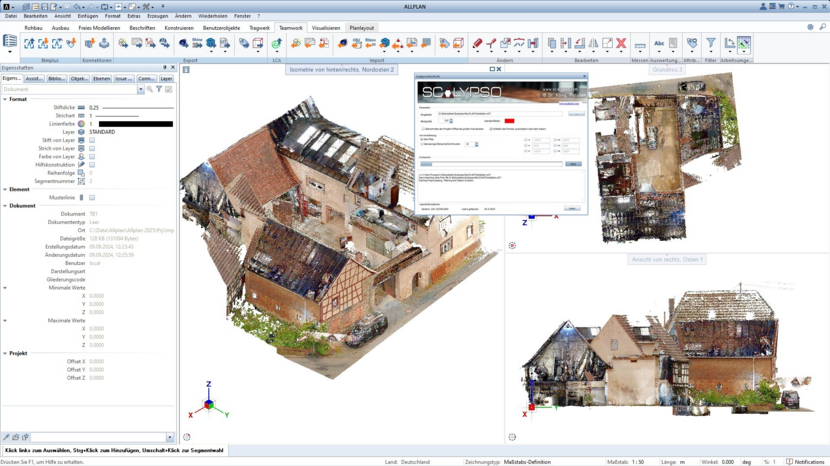Click the search magnifier in Eigenschaften panel
The width and height of the screenshot is (830, 466).
(x=150, y=89)
